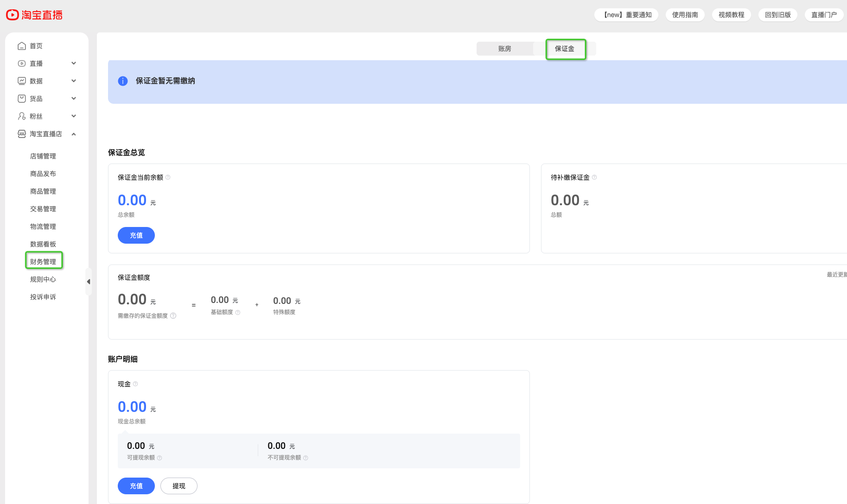The width and height of the screenshot is (847, 504).
Task: Click the 提现 button
Action: click(x=179, y=486)
